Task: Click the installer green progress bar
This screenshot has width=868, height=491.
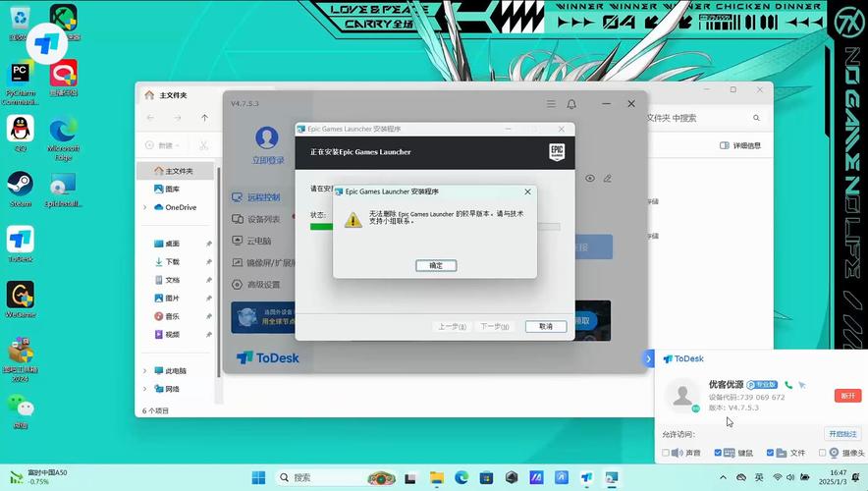Action: (x=322, y=227)
